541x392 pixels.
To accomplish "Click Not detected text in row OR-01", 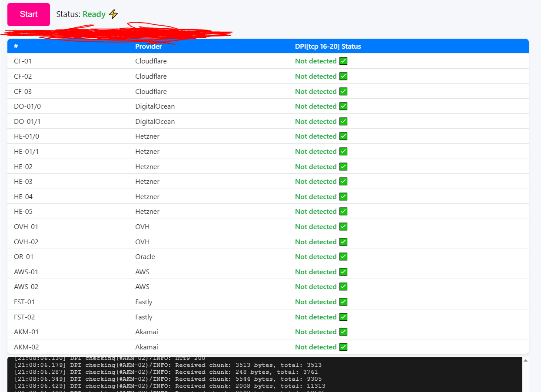I will pos(316,257).
